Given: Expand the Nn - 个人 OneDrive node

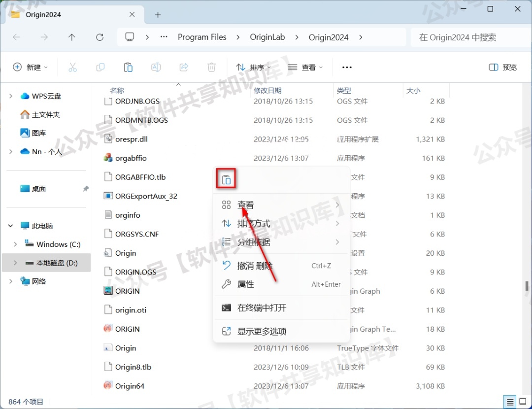Looking at the screenshot, I should (11, 151).
